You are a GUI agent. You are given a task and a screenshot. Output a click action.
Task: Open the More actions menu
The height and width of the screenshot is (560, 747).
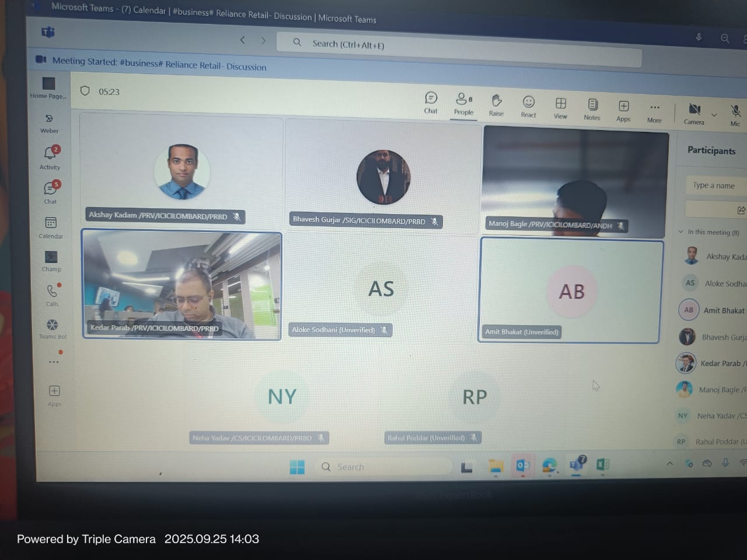654,111
